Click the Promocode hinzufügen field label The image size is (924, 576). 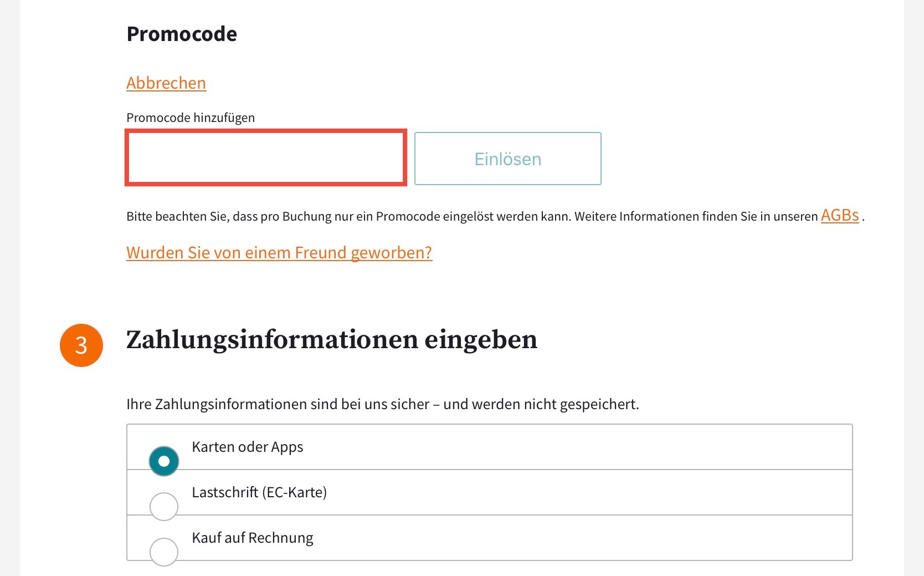[x=191, y=118]
